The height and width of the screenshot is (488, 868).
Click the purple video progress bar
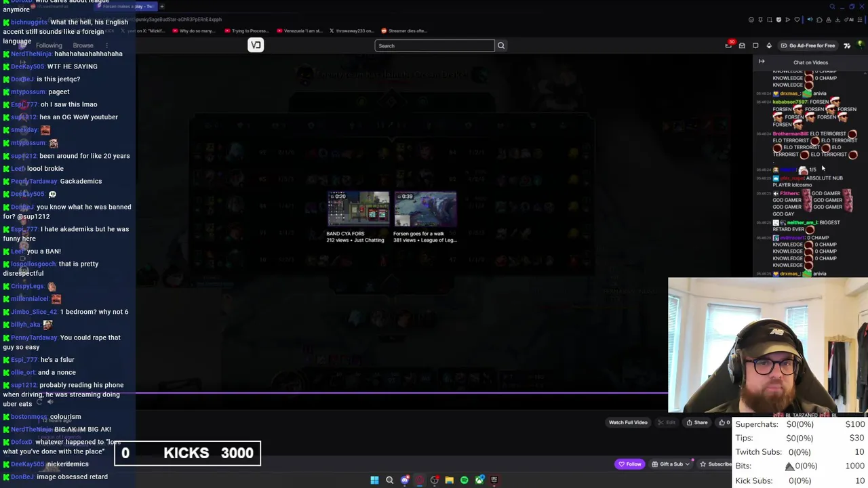(401, 392)
